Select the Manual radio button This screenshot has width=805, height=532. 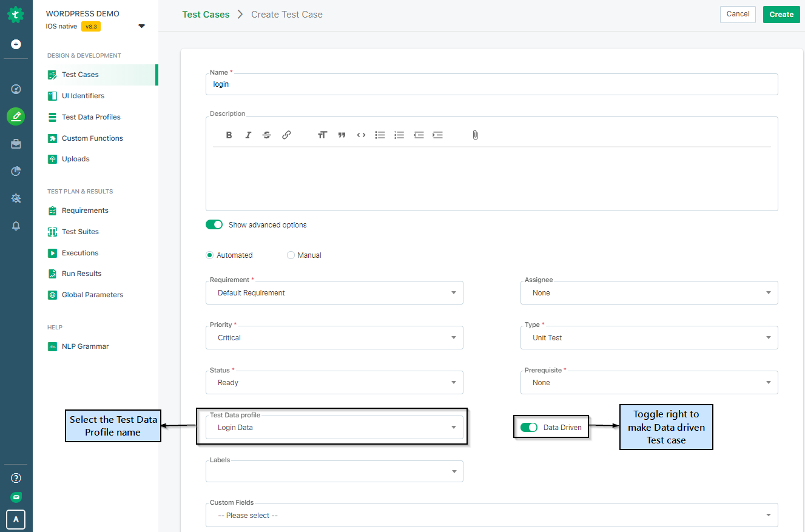point(291,255)
